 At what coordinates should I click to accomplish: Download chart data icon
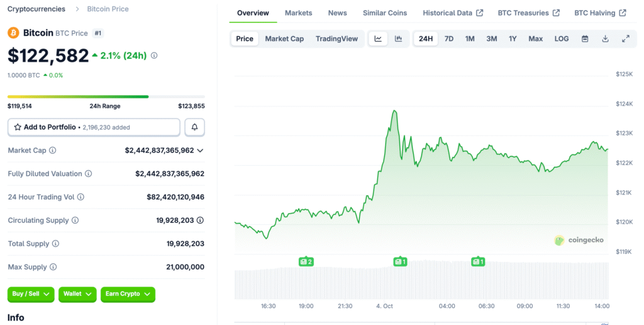pos(605,38)
